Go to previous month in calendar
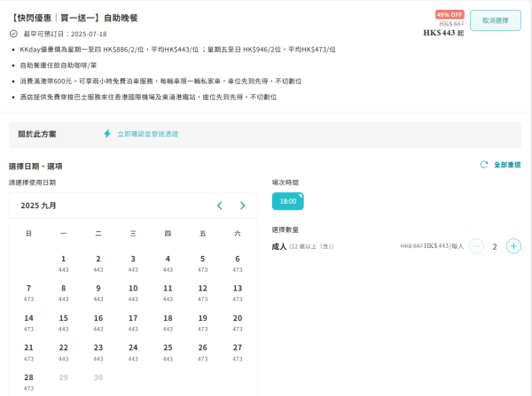Screen dimensions: 532x396 [220, 206]
